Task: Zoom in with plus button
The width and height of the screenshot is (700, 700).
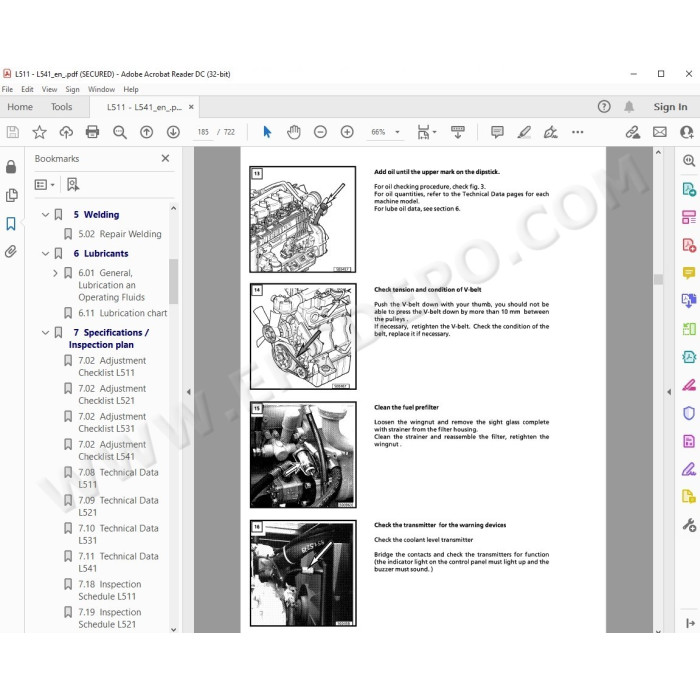Action: click(347, 132)
